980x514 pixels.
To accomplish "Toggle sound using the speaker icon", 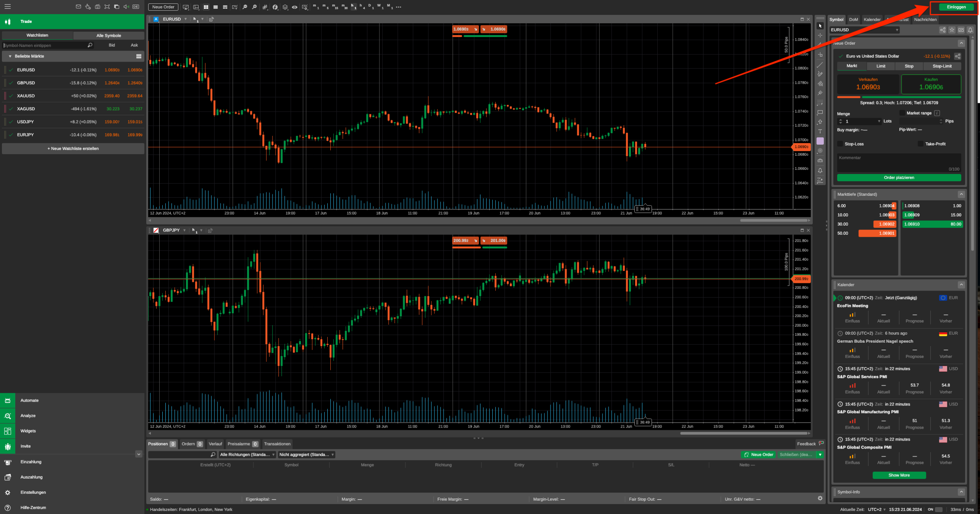I will pos(126,7).
